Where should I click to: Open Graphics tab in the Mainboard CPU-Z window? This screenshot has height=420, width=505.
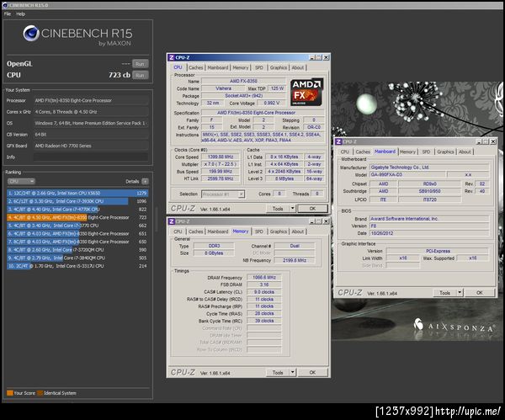pos(445,152)
